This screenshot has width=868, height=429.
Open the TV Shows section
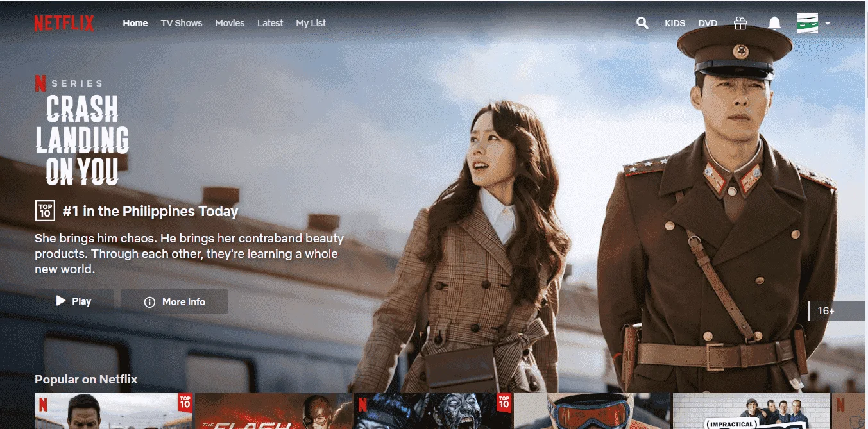[x=182, y=23]
